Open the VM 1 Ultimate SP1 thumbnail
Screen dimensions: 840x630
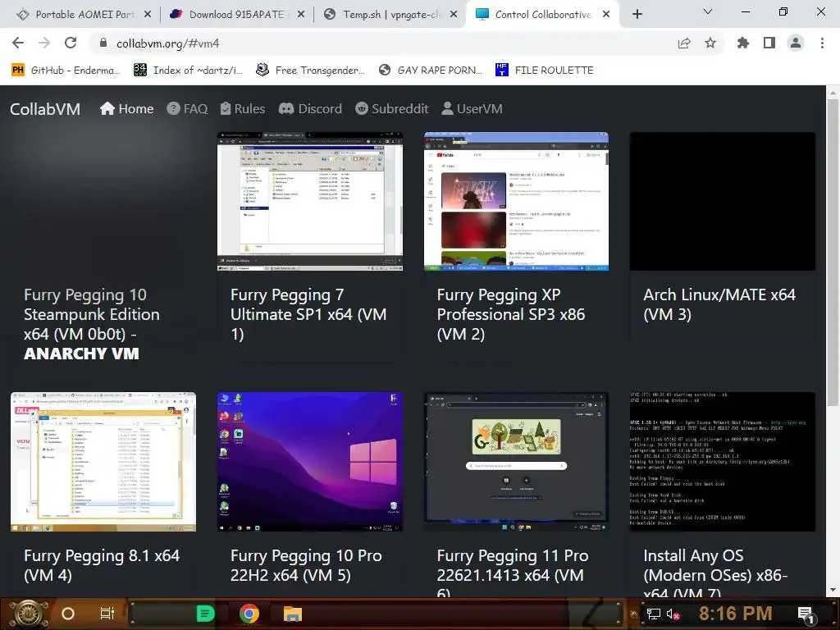pyautogui.click(x=309, y=202)
